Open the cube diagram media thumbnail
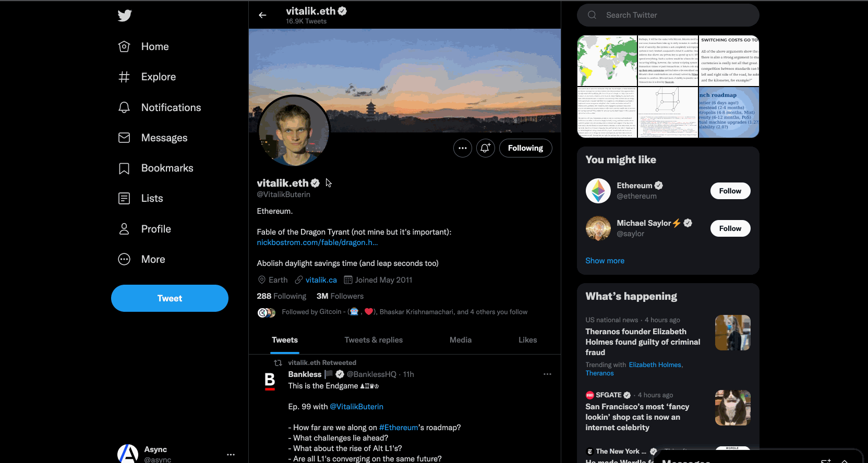This screenshot has height=463, width=868. [x=668, y=112]
